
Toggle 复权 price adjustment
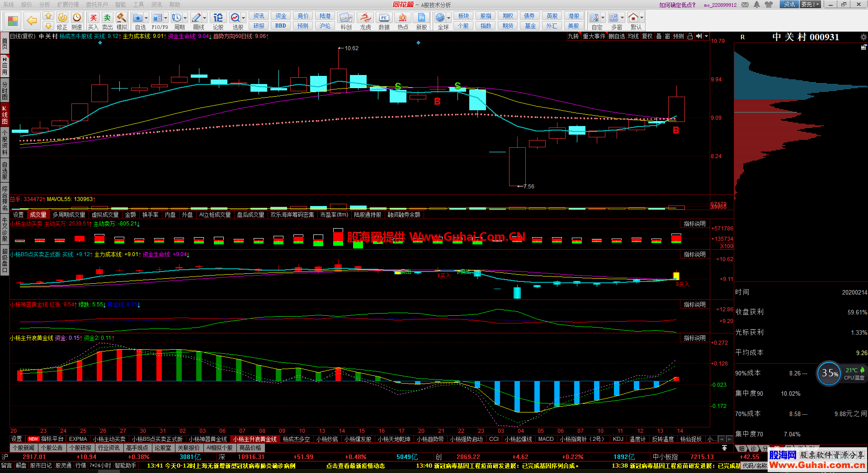pyautogui.click(x=647, y=36)
